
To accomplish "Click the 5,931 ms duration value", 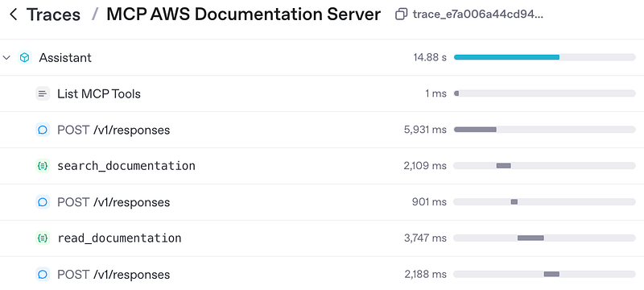I will 425,130.
